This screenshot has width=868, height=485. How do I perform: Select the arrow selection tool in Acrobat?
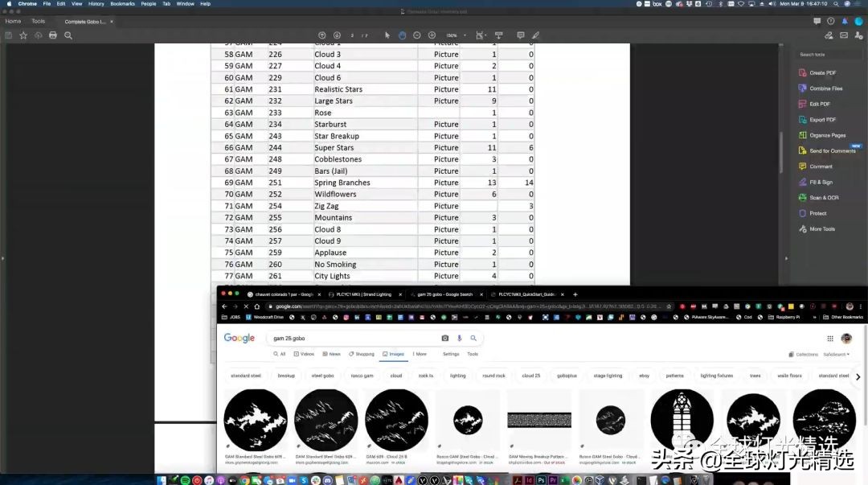[387, 35]
